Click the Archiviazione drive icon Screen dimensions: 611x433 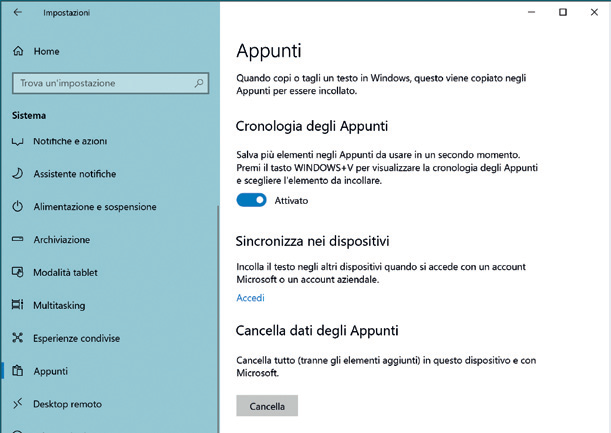[18, 239]
